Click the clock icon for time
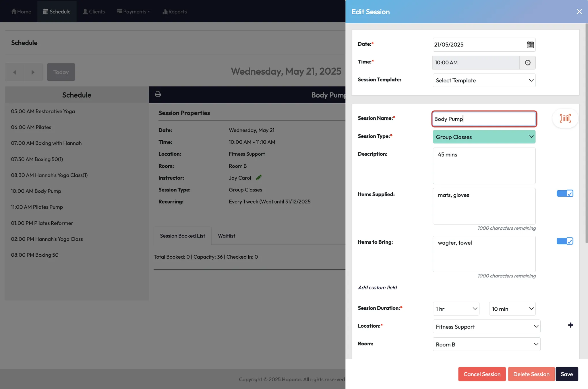Image resolution: width=588 pixels, height=389 pixels. (527, 63)
